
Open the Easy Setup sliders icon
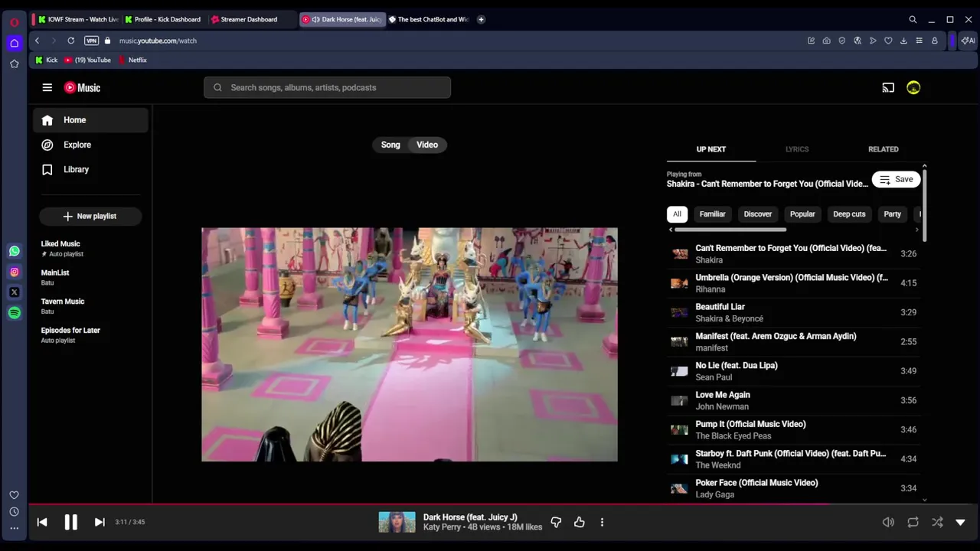coord(919,41)
